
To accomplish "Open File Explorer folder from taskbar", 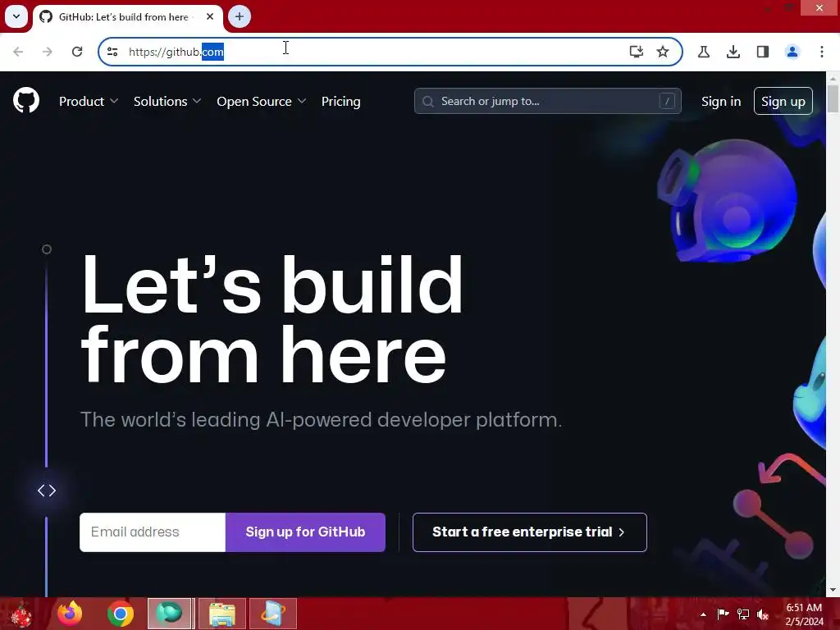I will tap(222, 614).
